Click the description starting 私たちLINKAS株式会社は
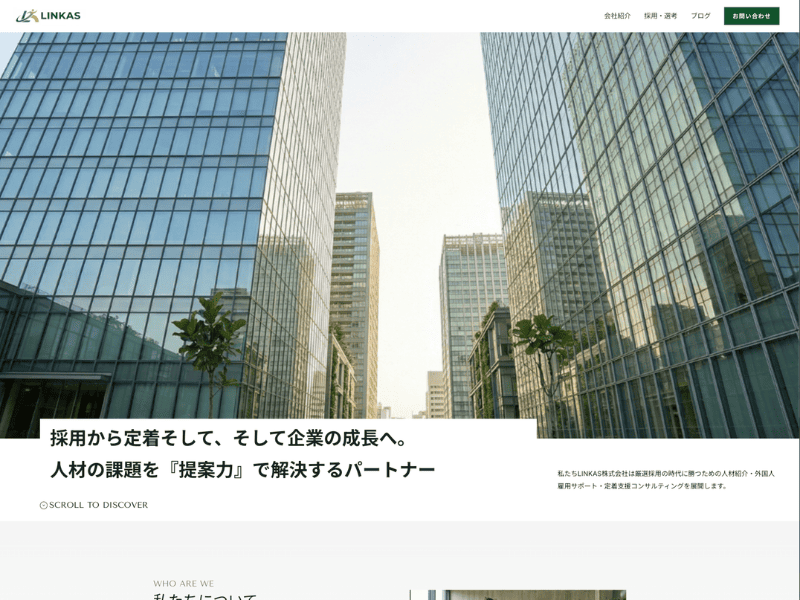The image size is (800, 600). 665,473
